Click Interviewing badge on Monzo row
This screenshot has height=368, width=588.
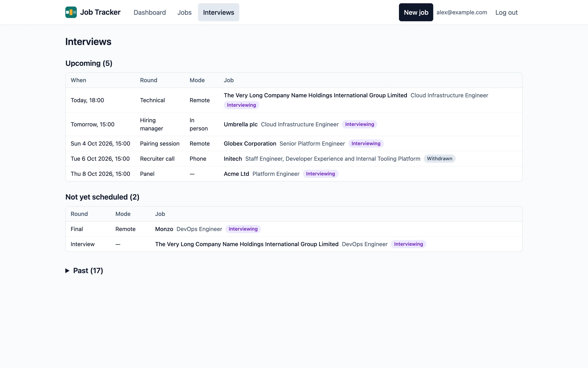[x=243, y=229]
